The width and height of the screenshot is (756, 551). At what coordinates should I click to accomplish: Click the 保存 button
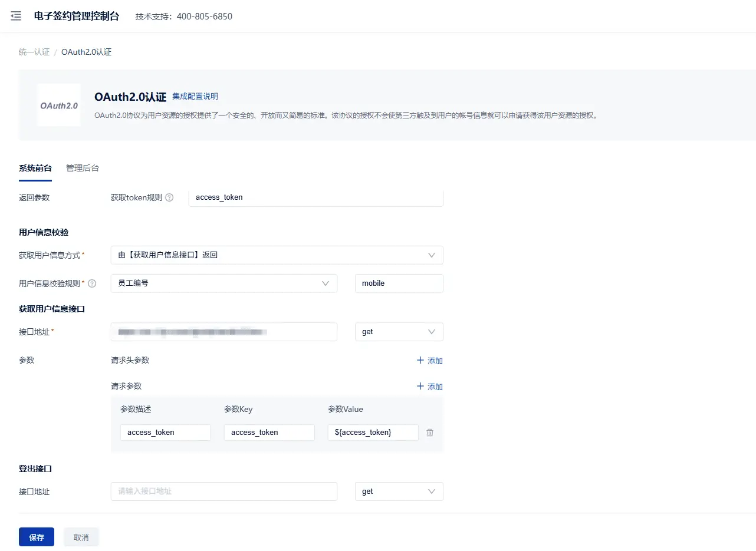pos(37,537)
